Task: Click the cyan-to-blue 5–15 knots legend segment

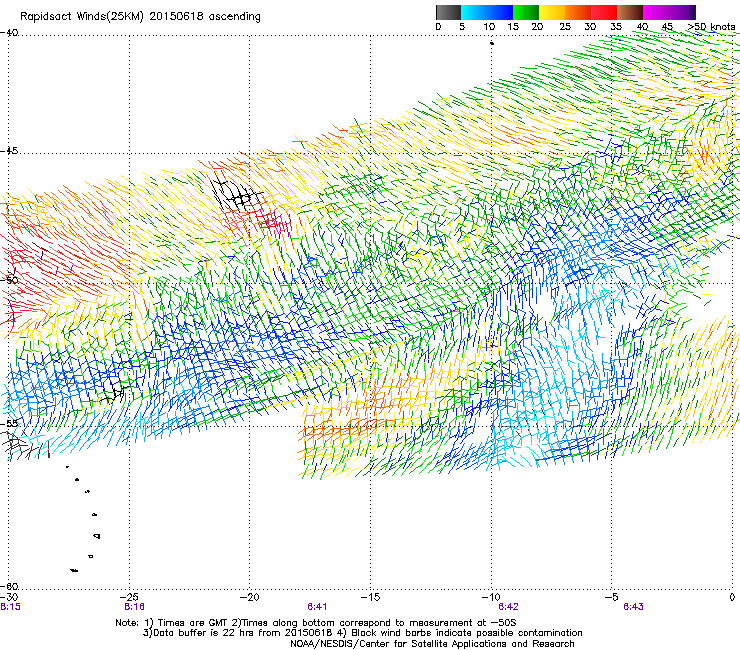Action: point(487,12)
